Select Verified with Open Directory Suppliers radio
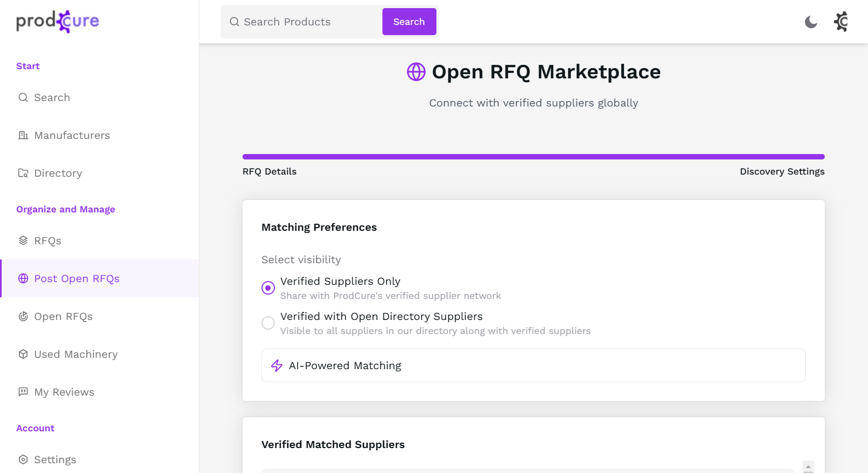 [x=268, y=323]
